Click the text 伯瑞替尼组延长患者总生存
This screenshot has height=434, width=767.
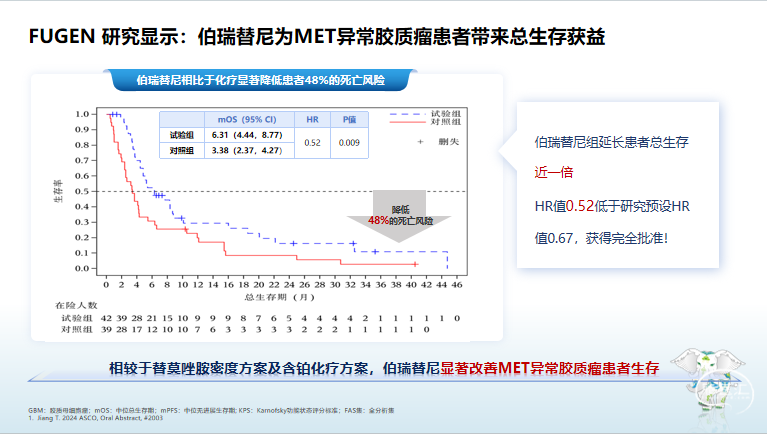tap(611, 142)
